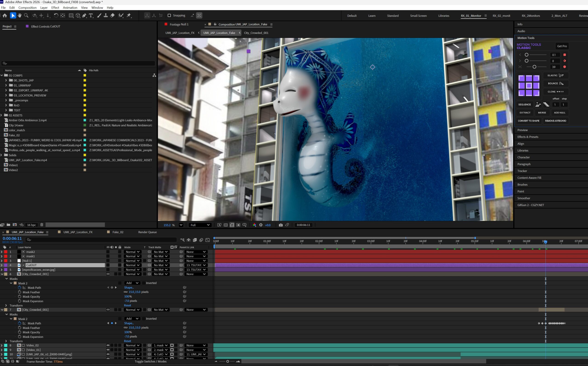
Task: Select the Rotation tool
Action: 56,16
